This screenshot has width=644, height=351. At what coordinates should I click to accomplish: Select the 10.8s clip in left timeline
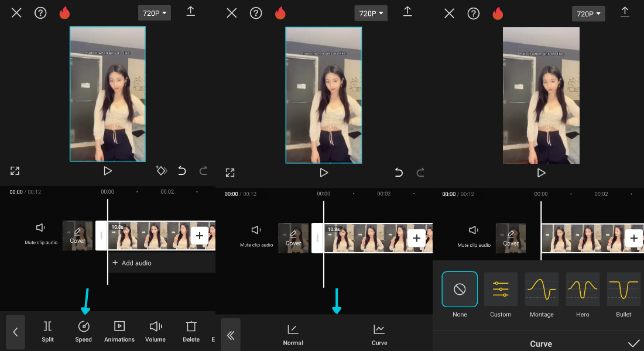pyautogui.click(x=155, y=236)
